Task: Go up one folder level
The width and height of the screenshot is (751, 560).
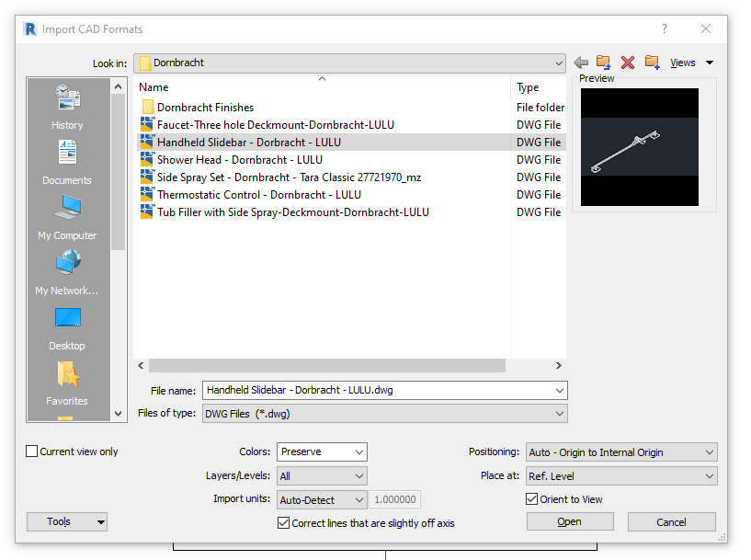Action: click(x=604, y=63)
